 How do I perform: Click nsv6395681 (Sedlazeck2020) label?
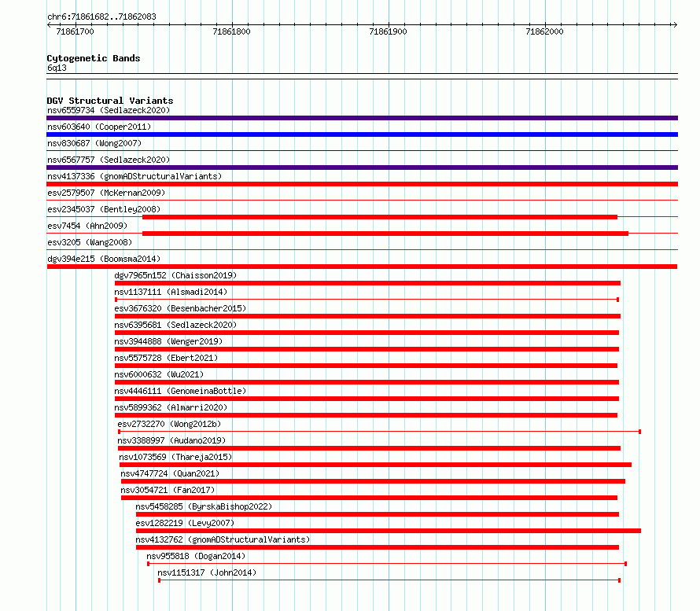(x=175, y=325)
